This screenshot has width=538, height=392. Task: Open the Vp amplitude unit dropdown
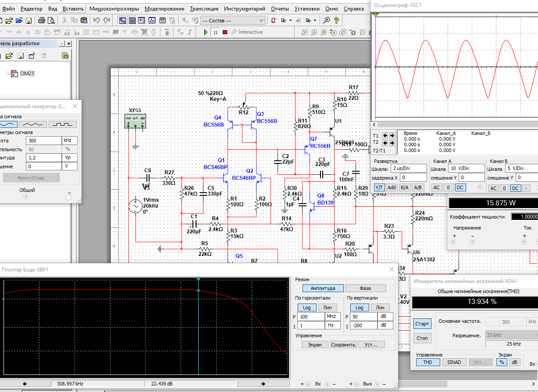(x=69, y=158)
